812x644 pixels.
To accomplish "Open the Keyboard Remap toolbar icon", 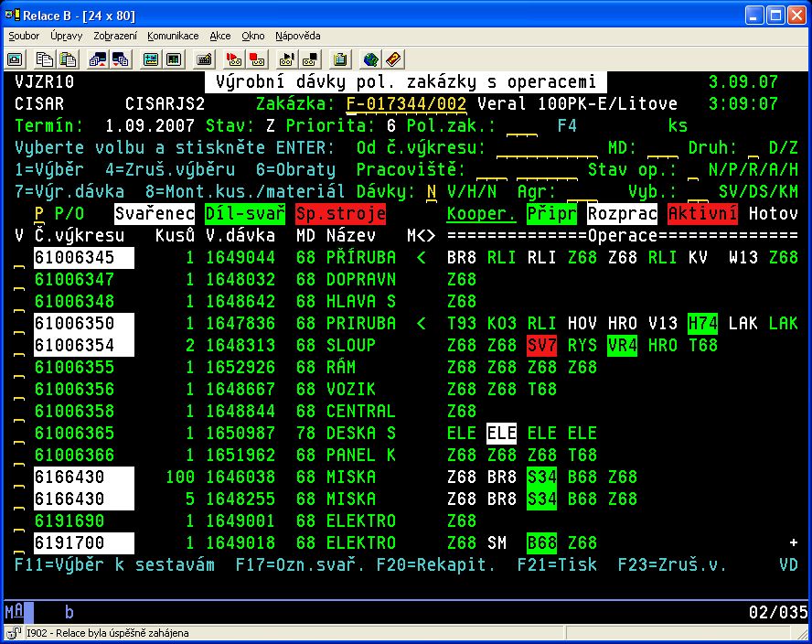I will click(x=204, y=59).
